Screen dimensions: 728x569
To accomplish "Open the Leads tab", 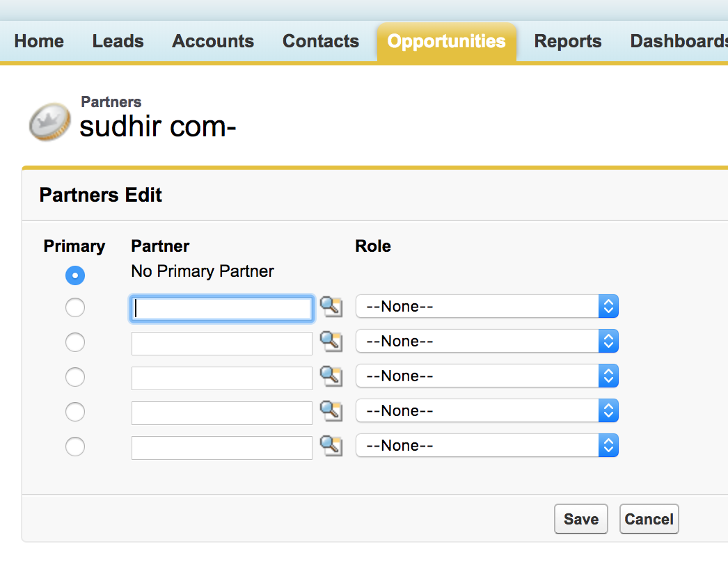I will (118, 41).
